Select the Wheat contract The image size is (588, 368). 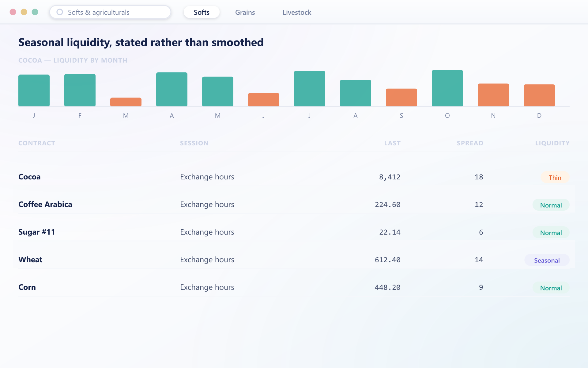click(x=30, y=260)
